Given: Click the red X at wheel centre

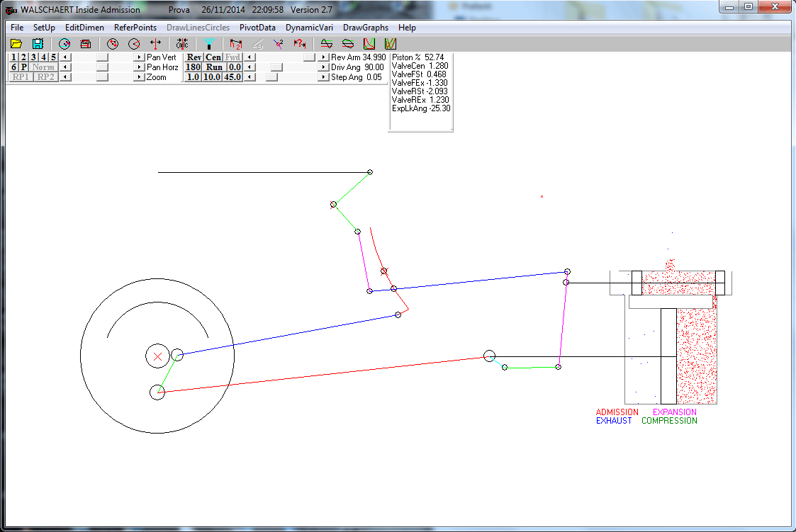Looking at the screenshot, I should coord(158,356).
